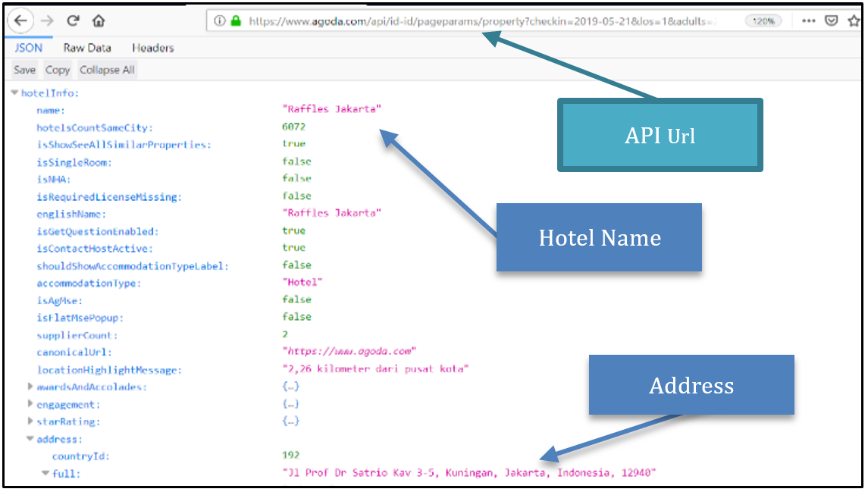Save page to Pocket icon
The height and width of the screenshot is (492, 868).
(x=832, y=21)
